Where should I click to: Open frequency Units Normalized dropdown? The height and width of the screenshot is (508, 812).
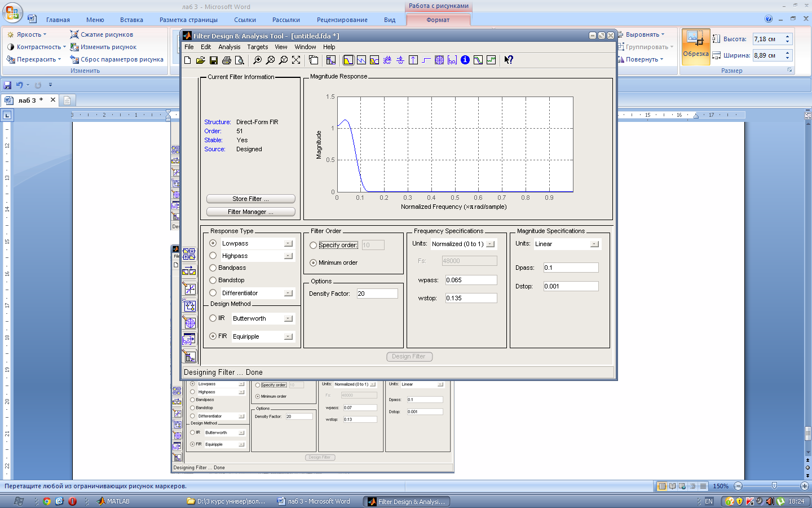490,244
